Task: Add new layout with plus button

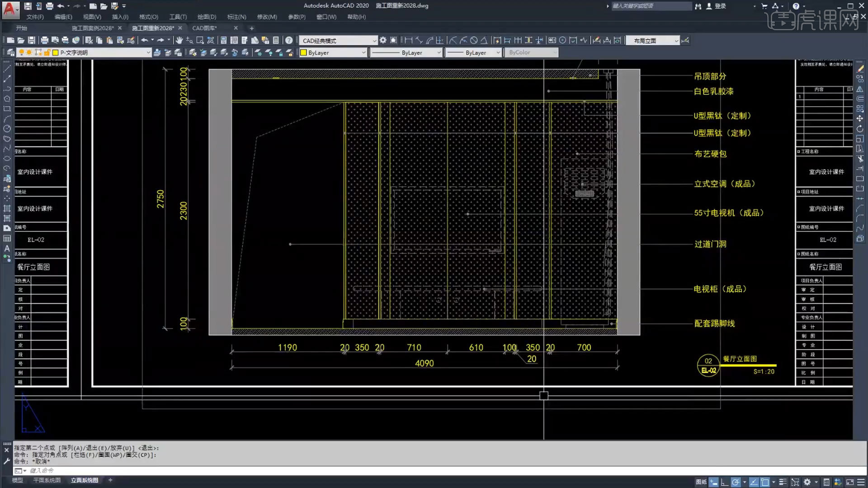Action: (110, 480)
